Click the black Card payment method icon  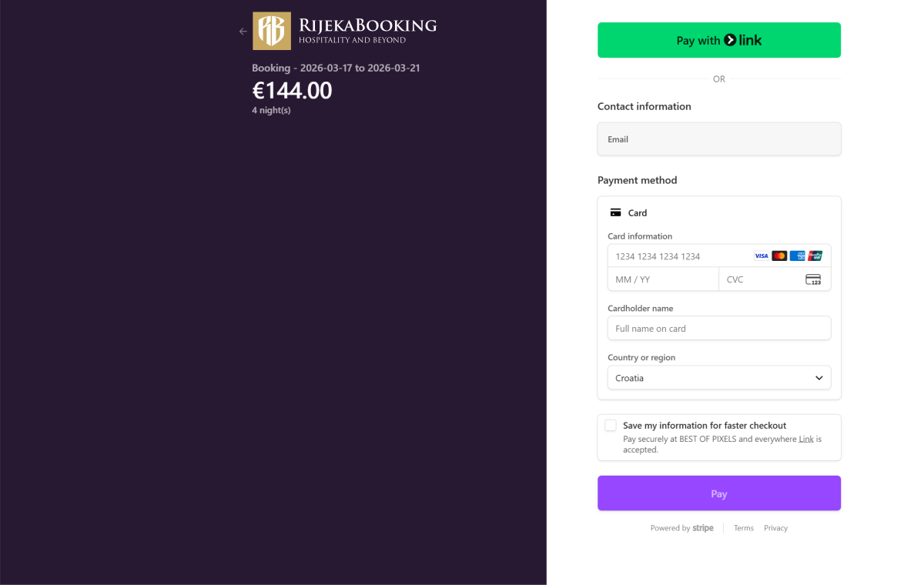click(x=616, y=213)
